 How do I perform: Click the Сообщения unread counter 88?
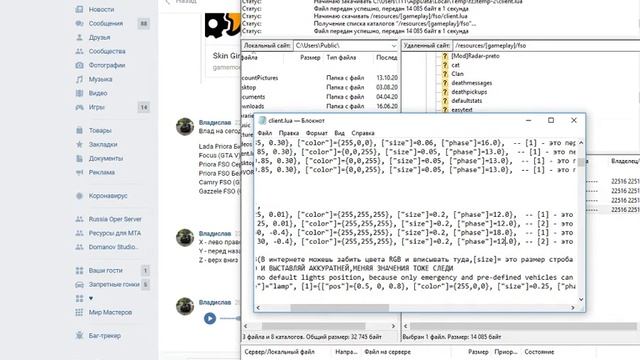[x=144, y=24]
